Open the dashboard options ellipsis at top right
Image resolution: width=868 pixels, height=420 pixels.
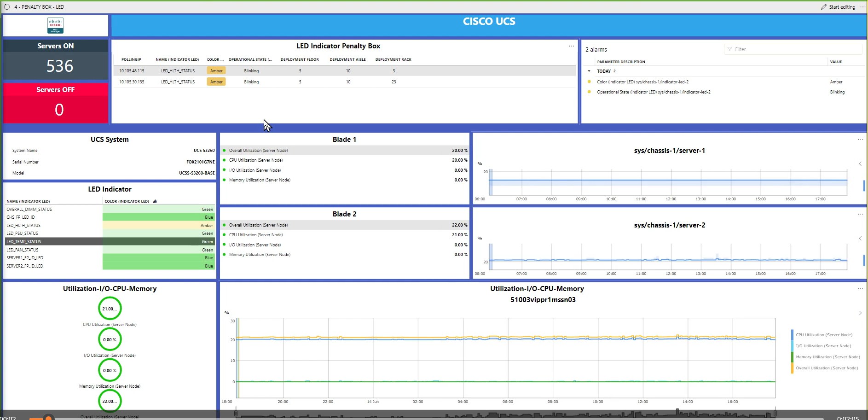(x=862, y=7)
